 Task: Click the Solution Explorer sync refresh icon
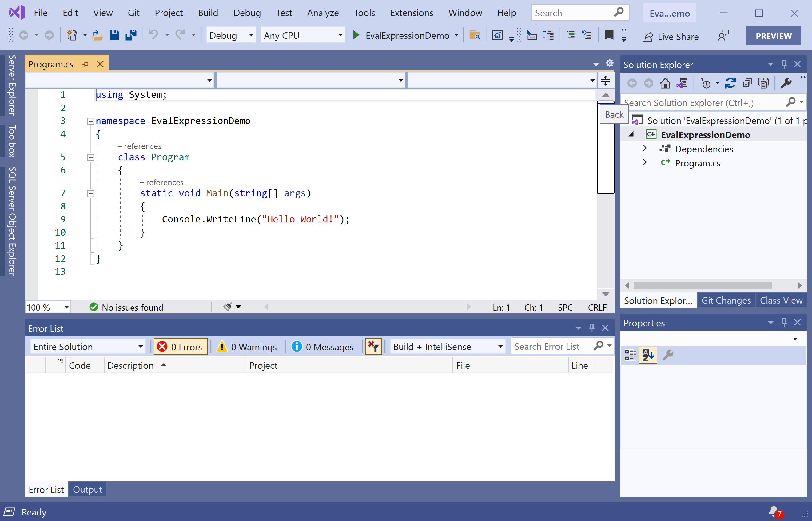click(x=730, y=83)
